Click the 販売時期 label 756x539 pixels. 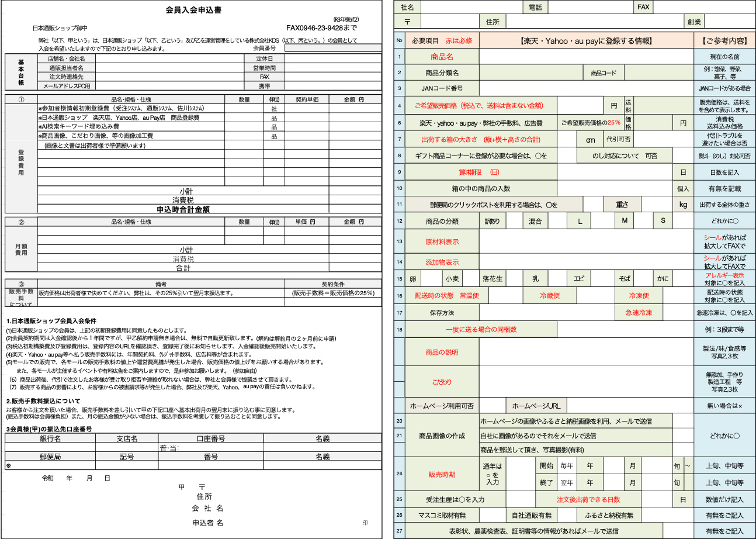(442, 474)
